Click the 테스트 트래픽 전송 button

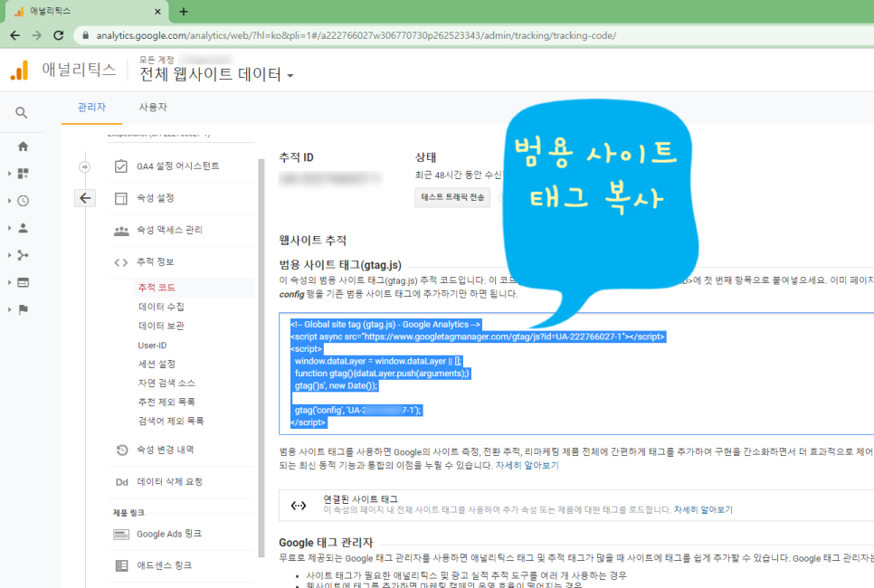coord(452,197)
